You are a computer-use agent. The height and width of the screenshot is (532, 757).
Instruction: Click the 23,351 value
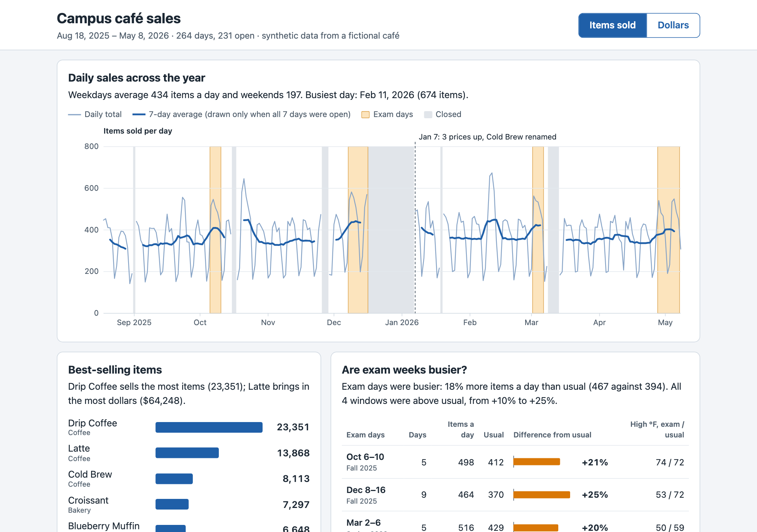[x=293, y=427]
